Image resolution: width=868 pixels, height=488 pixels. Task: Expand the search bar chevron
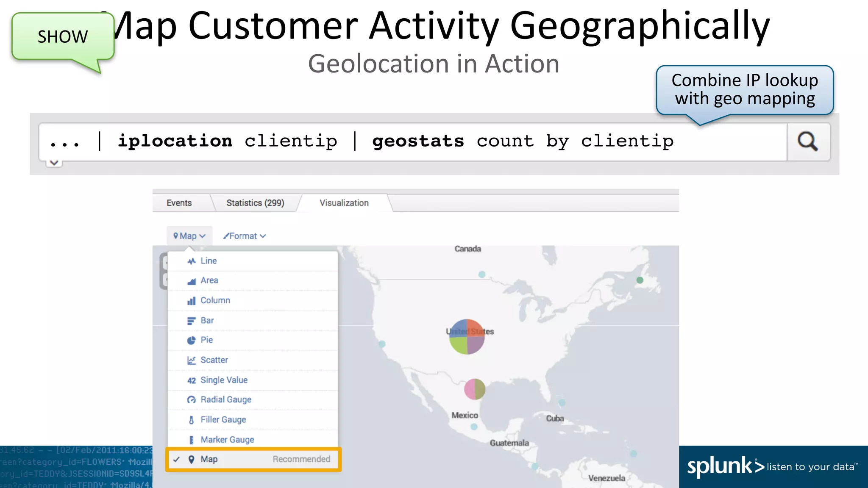(54, 163)
